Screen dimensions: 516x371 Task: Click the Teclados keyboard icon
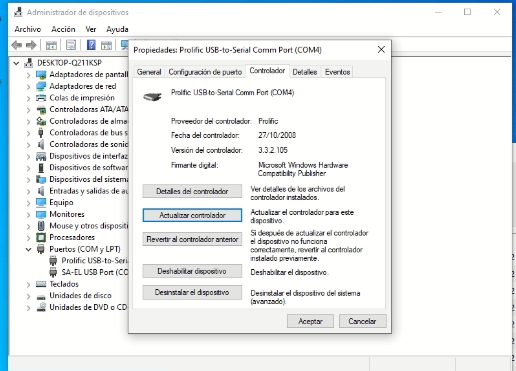[x=41, y=284]
